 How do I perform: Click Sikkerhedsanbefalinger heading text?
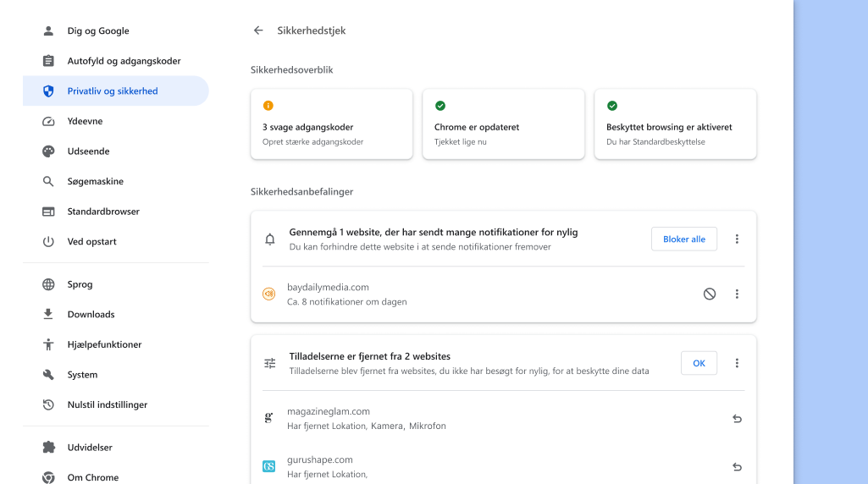coord(301,191)
